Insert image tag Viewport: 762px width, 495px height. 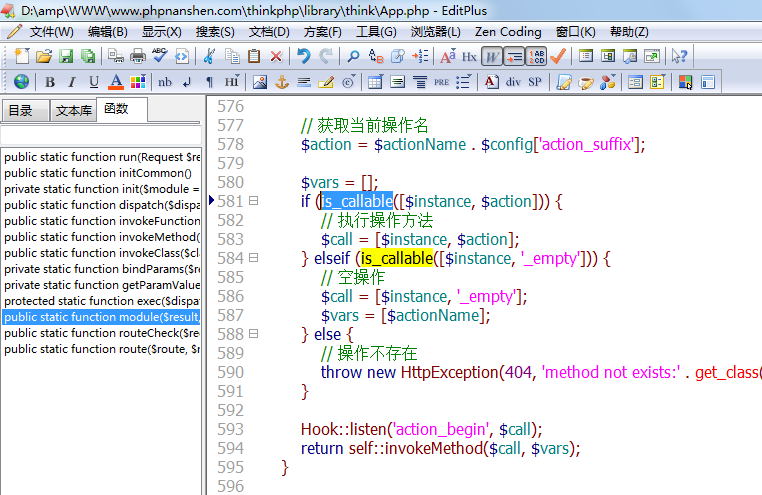pyautogui.click(x=260, y=82)
